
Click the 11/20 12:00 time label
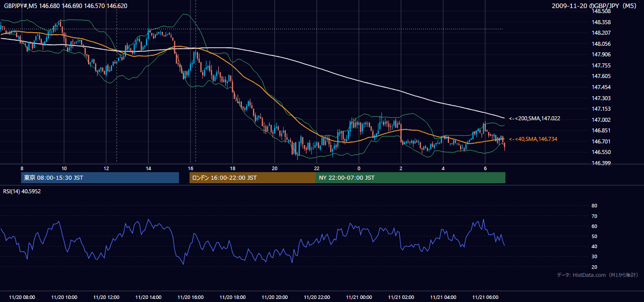[106, 297]
